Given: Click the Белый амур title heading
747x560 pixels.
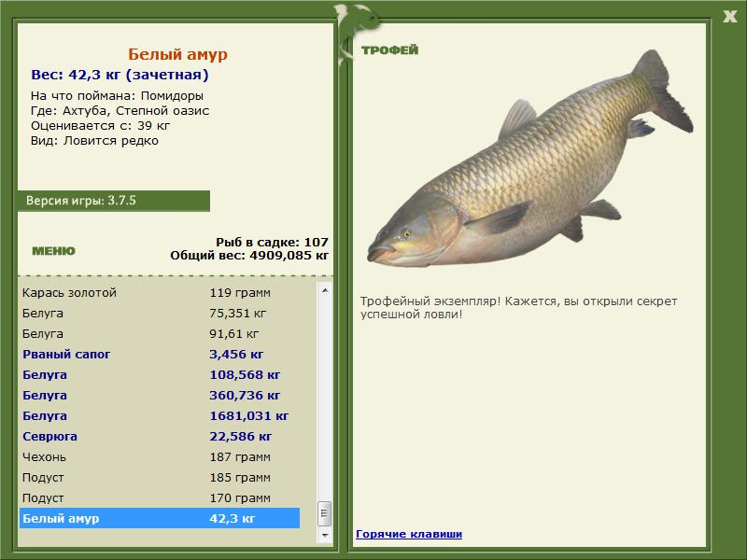Looking at the screenshot, I should (x=177, y=54).
